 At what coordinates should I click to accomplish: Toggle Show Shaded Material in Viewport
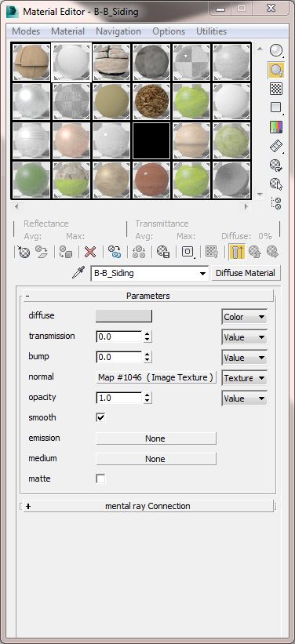[212, 252]
